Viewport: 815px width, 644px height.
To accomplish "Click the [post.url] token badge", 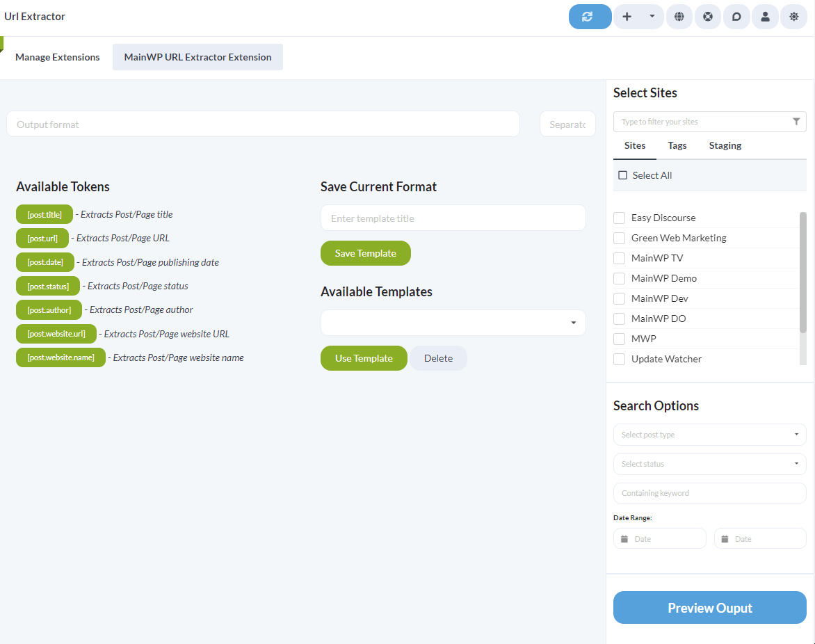I will (x=42, y=238).
